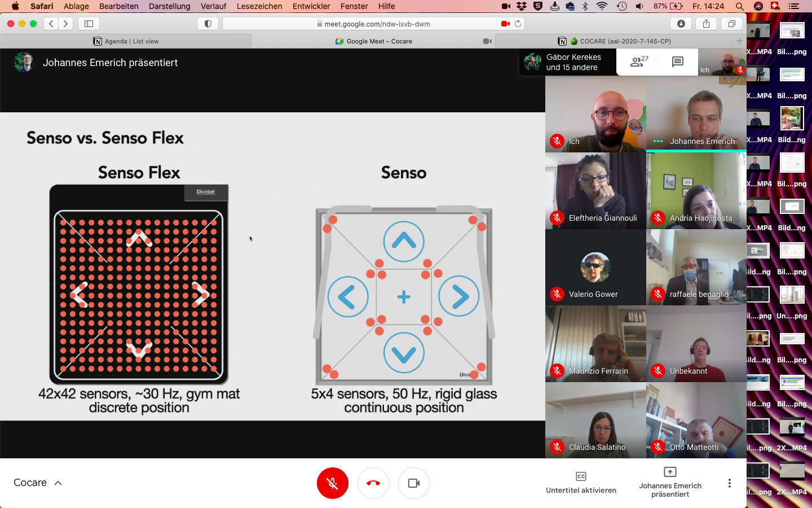Expand Cocare meeting details chevron

tap(58, 483)
